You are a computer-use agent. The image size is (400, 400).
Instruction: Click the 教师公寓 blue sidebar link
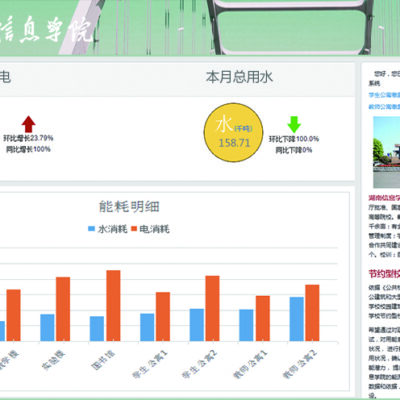pyautogui.click(x=384, y=107)
